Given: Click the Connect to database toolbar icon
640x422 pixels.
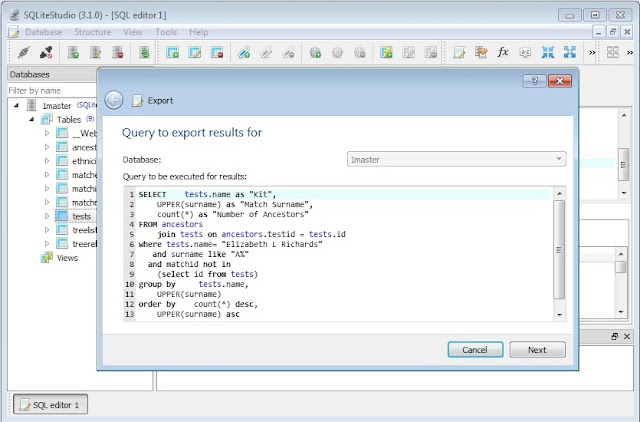Looking at the screenshot, I should coord(24,52).
